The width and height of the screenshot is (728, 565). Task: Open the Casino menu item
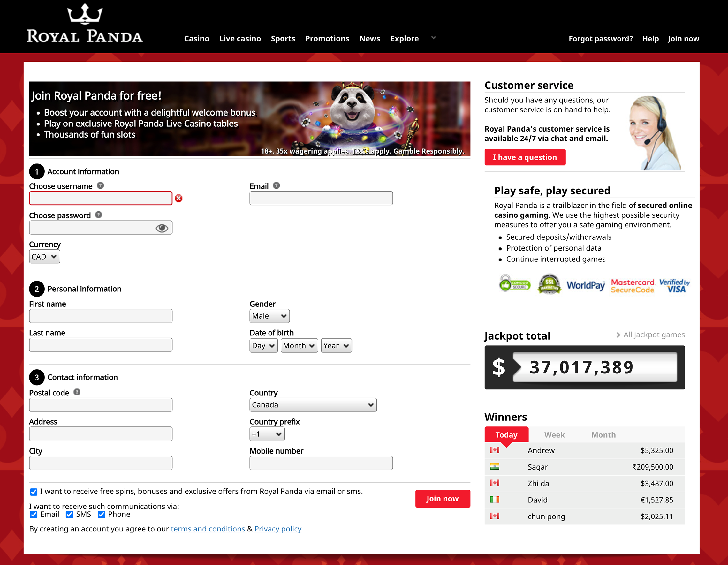pyautogui.click(x=197, y=39)
